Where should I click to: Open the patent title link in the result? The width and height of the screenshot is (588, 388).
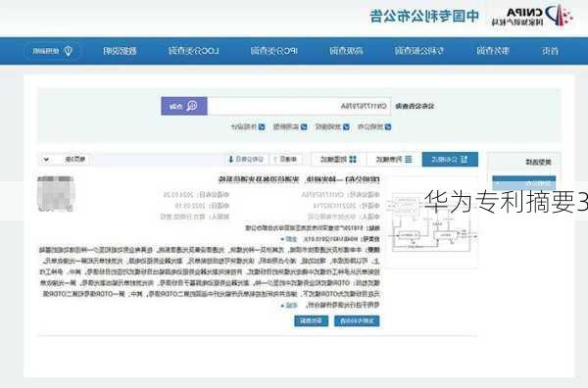[299, 179]
